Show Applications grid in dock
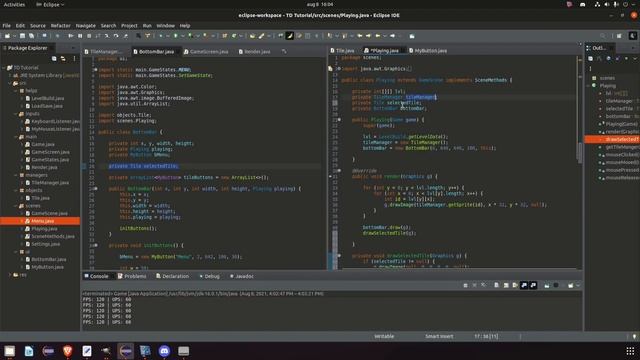The width and height of the screenshot is (640, 360). [x=630, y=351]
